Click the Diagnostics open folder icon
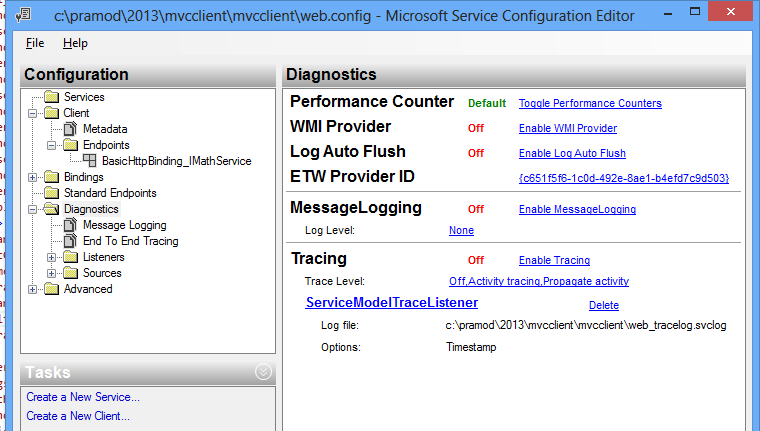 (51, 209)
